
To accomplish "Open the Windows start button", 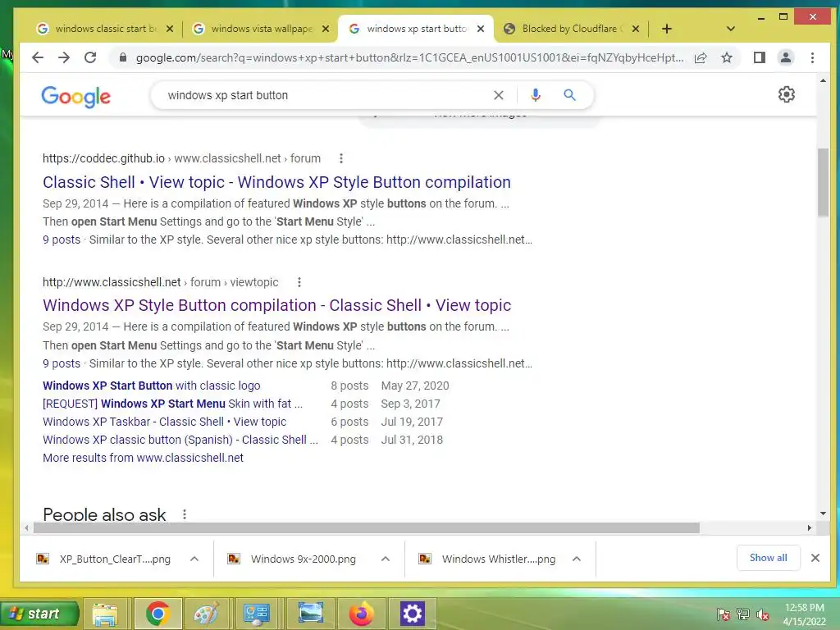I will (39, 614).
